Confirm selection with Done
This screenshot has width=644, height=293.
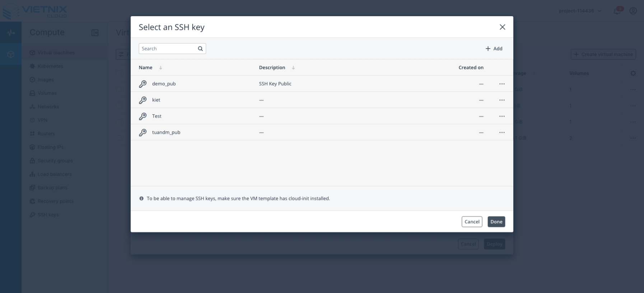[x=496, y=222]
